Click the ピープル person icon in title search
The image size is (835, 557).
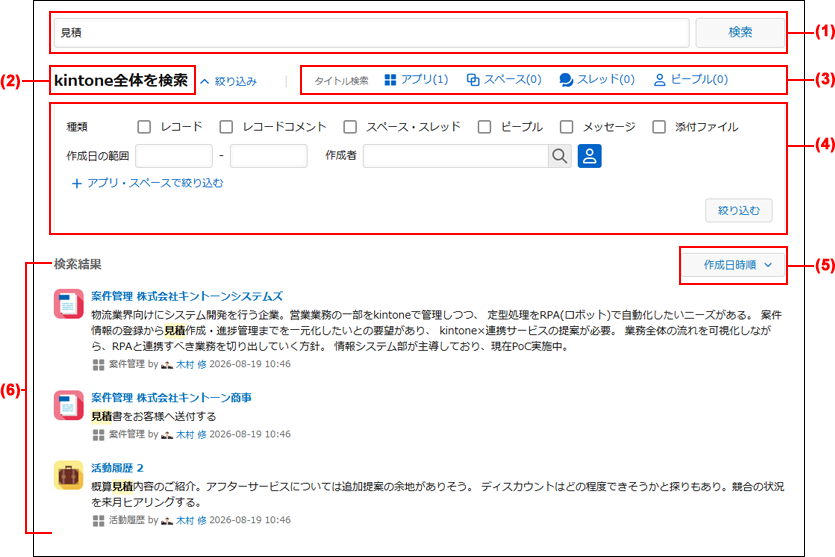[659, 80]
